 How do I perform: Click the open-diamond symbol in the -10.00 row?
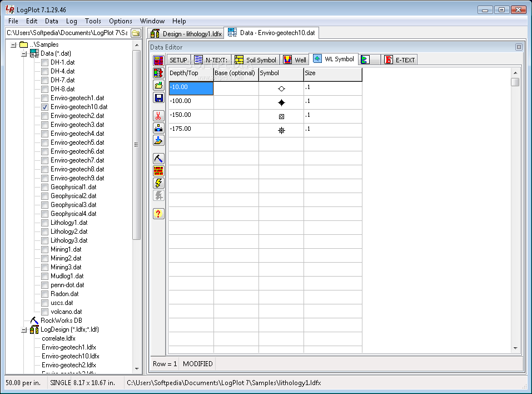click(281, 88)
